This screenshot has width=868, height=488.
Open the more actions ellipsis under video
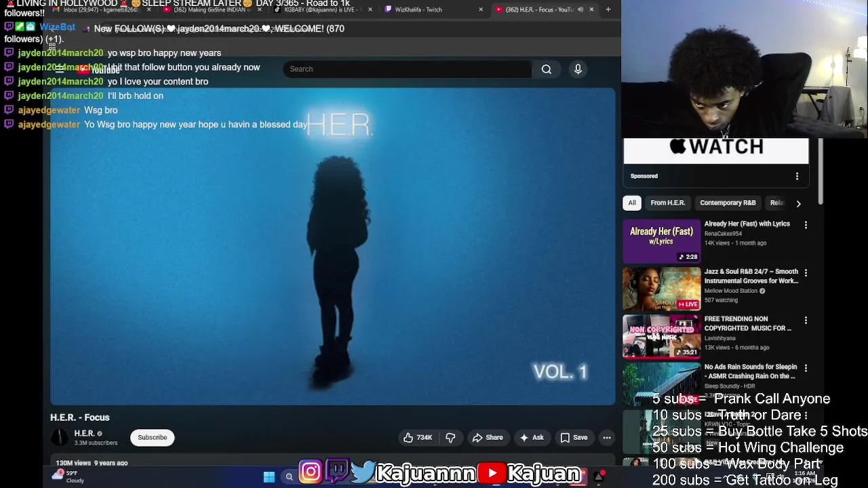(607, 438)
